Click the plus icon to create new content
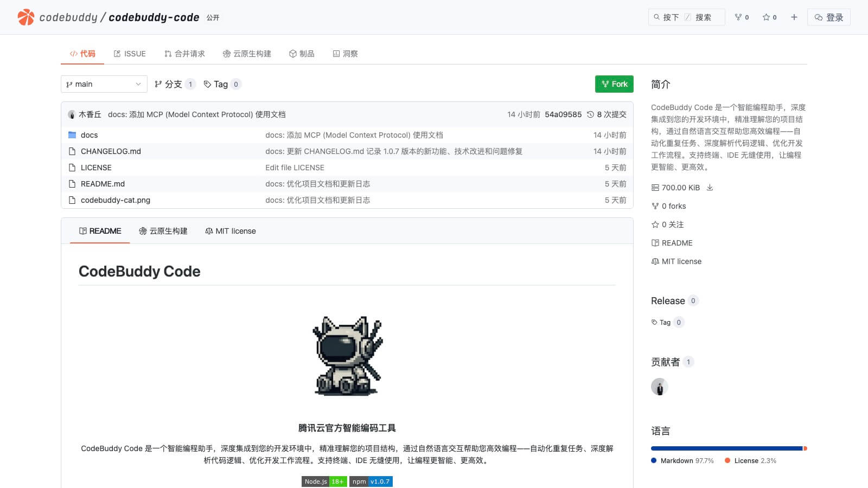 [794, 17]
